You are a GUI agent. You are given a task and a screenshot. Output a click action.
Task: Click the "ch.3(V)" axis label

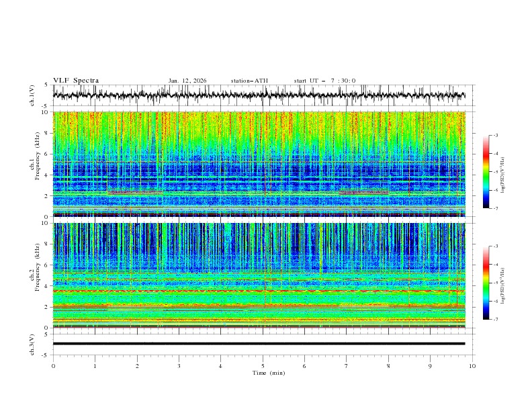click(x=32, y=345)
